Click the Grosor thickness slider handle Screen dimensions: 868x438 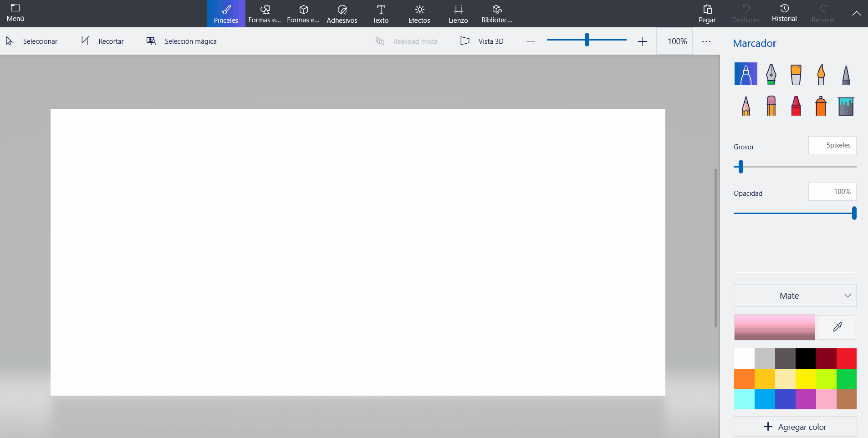(741, 167)
